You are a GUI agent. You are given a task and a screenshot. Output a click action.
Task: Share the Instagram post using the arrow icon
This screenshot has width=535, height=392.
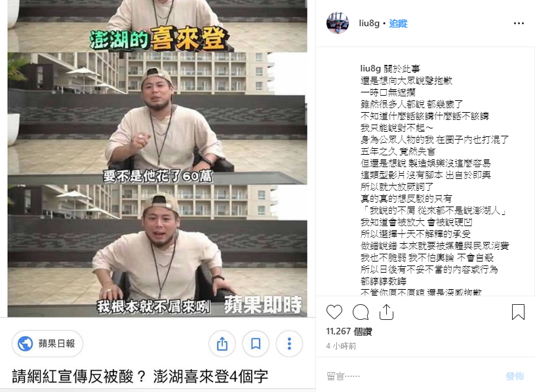386,312
